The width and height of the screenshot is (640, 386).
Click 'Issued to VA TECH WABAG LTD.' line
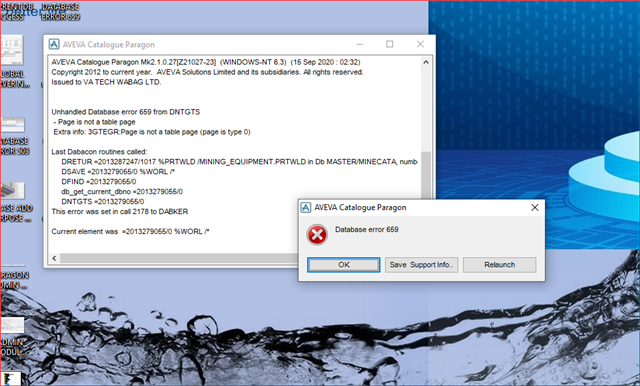pos(106,82)
